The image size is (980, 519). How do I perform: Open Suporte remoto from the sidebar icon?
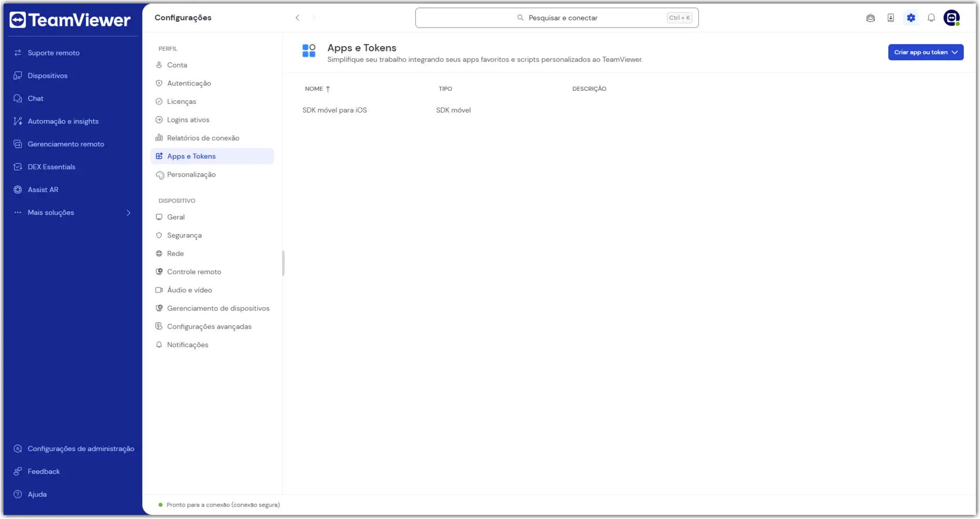(x=18, y=53)
